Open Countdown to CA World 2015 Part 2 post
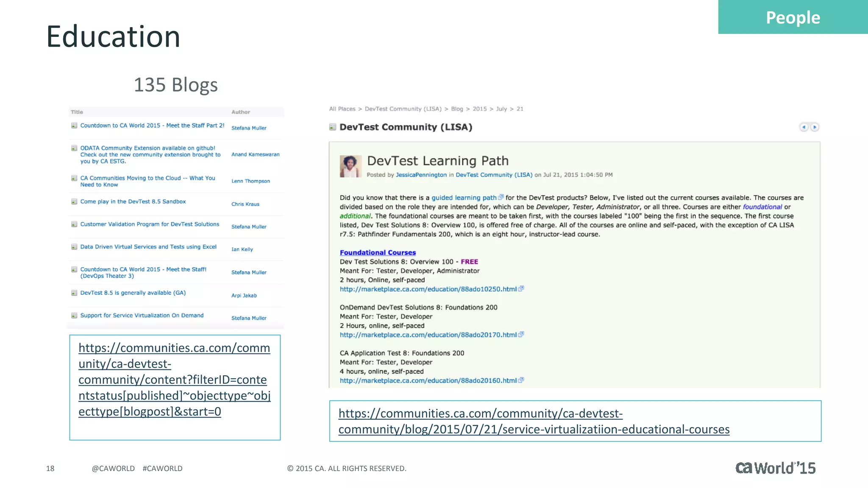 153,125
